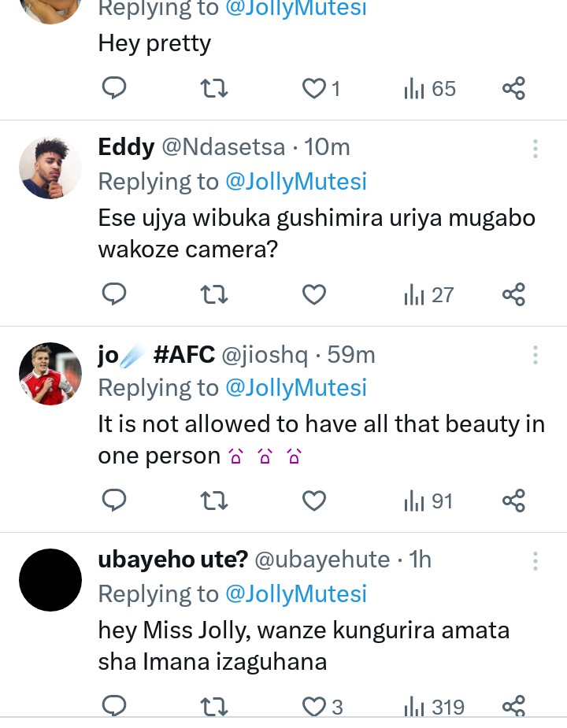The width and height of the screenshot is (567, 728).
Task: Like jo #AFC's tweet about beauty
Action: coord(314,501)
